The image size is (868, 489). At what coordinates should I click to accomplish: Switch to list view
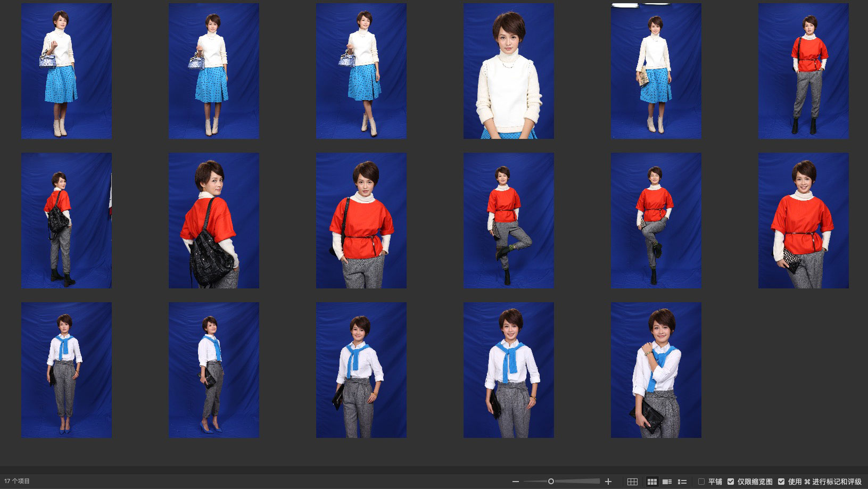click(682, 482)
